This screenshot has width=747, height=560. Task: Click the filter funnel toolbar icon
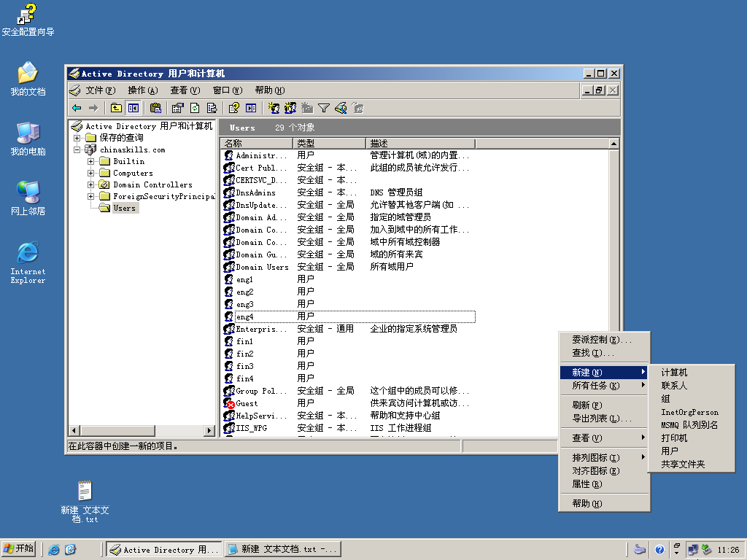pos(324,108)
